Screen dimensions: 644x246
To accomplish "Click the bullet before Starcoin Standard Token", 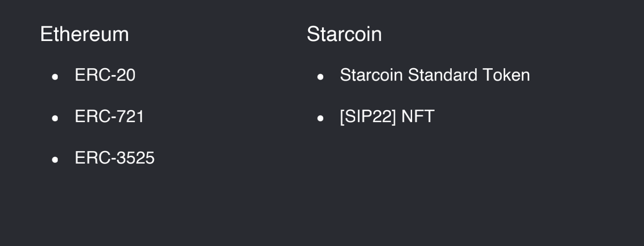I will pos(321,77).
